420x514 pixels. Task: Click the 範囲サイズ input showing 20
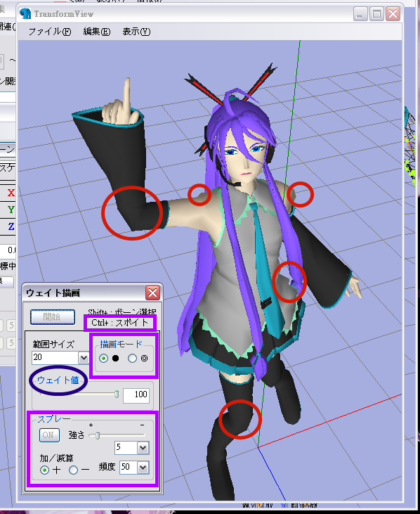point(55,357)
